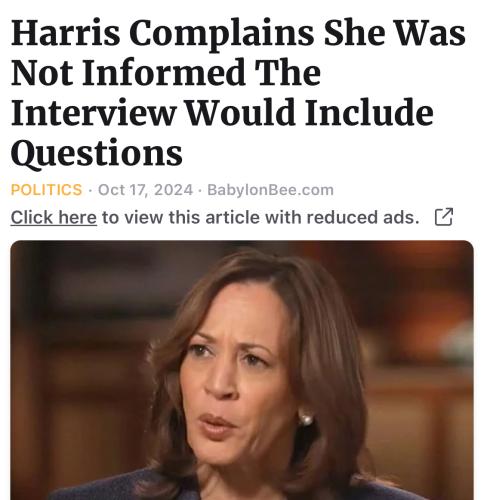
Task: Click the "Not Informed The" headline line
Action: click(166, 72)
